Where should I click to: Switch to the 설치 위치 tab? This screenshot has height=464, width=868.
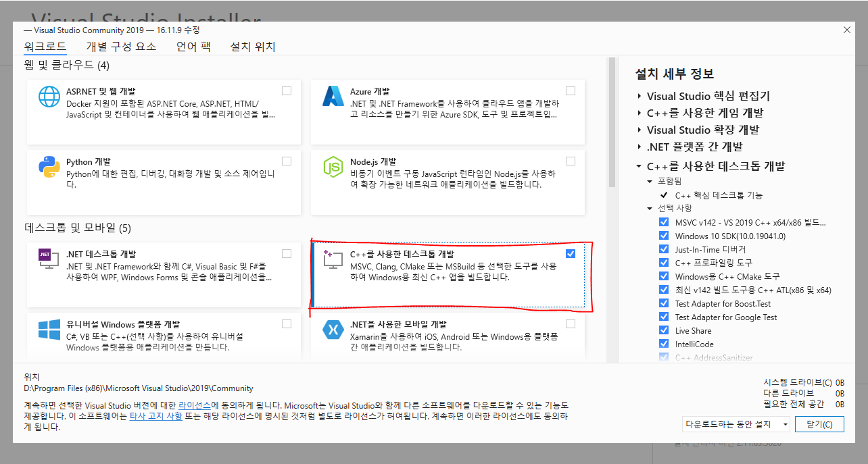(253, 47)
